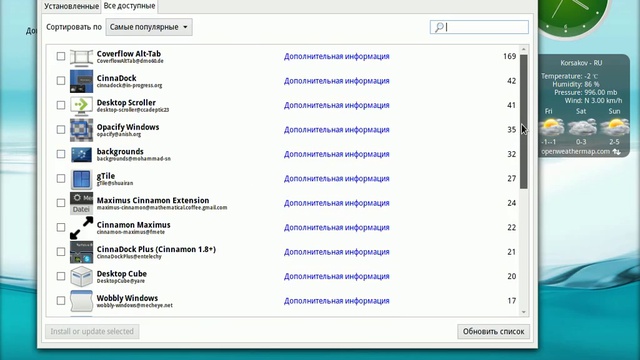Open 'Дополнительная информация' for CinnaDock
The width and height of the screenshot is (640, 360).
[x=337, y=81]
